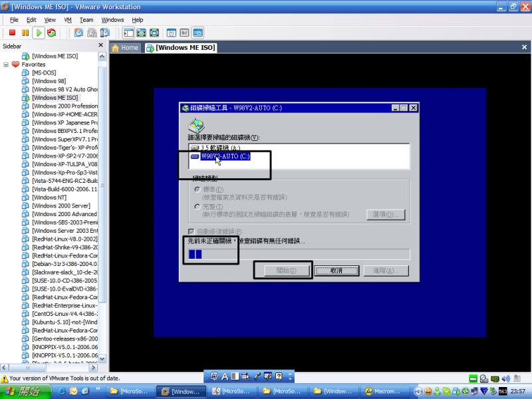Open the VM menu
Viewport: 532px width, 399px height.
pyautogui.click(x=68, y=20)
